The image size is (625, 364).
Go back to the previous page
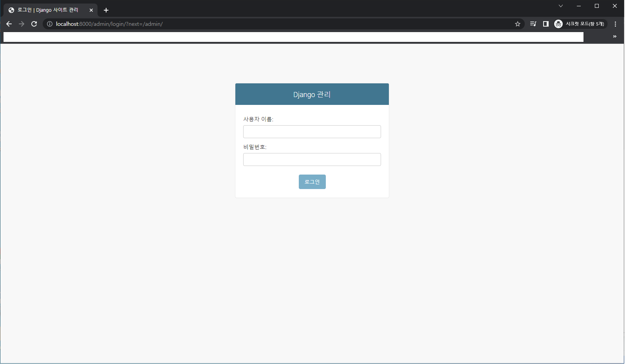coord(9,24)
